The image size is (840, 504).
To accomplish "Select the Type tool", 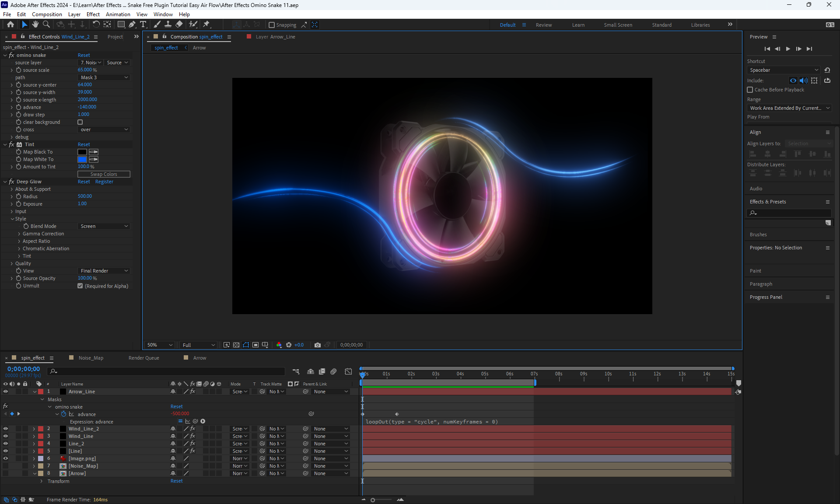I will [x=143, y=24].
